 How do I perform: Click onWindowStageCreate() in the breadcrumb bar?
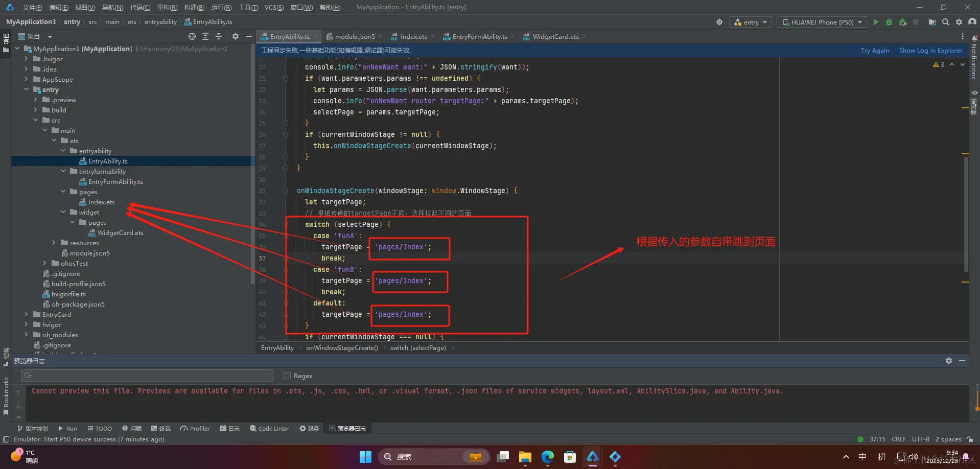tap(342, 348)
